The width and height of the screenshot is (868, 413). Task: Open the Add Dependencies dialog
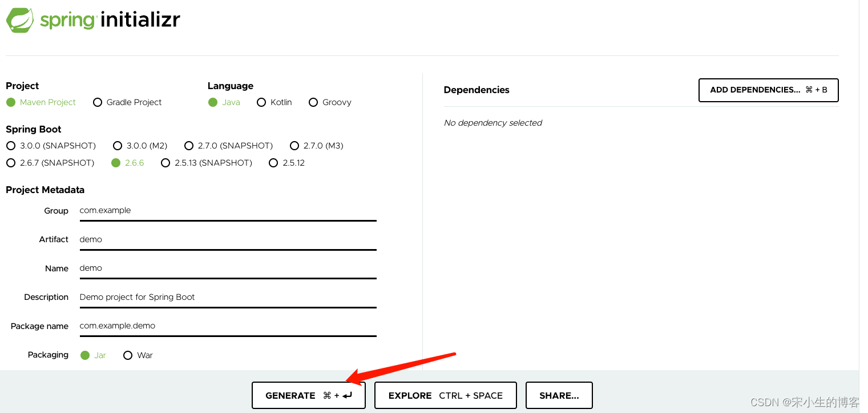768,90
